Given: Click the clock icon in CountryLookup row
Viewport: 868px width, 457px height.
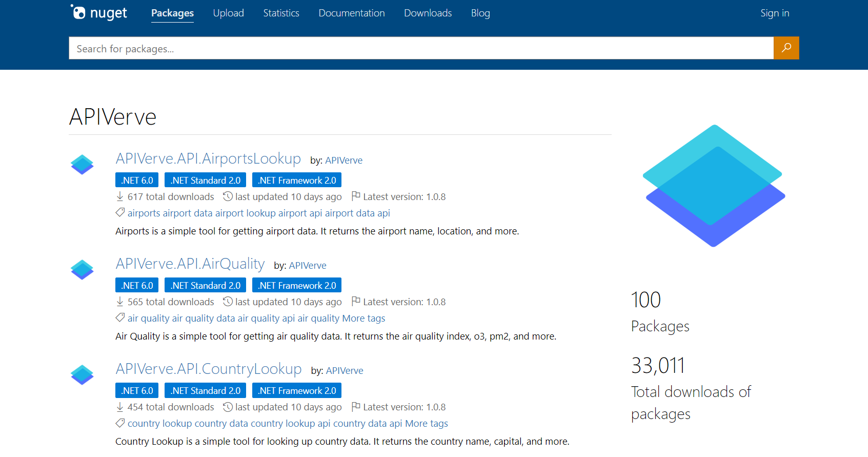Looking at the screenshot, I should (228, 407).
